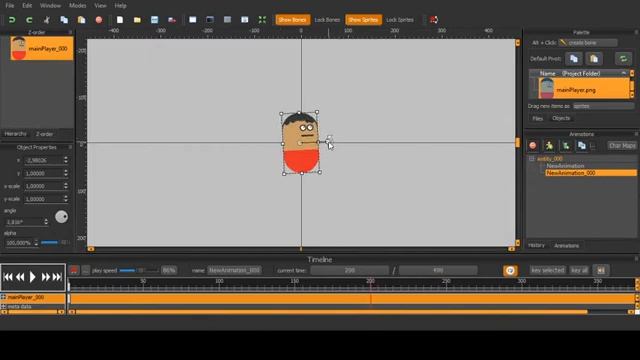Create a new project with page icon

click(x=120, y=20)
